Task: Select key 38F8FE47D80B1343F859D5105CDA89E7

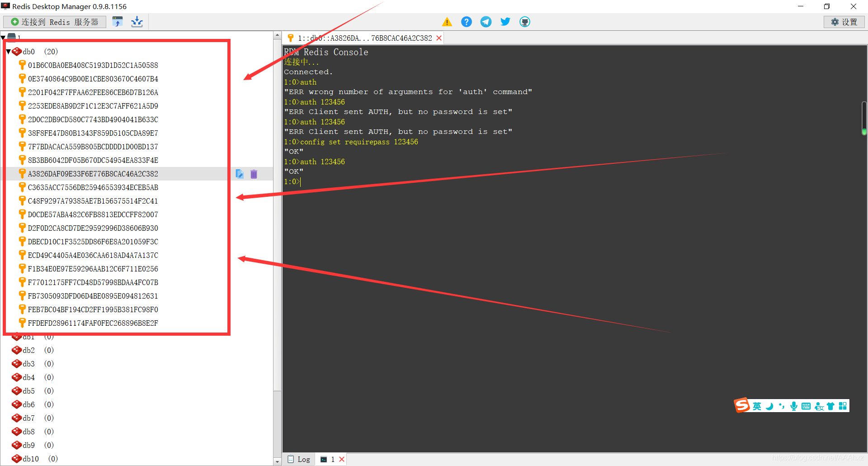Action: click(93, 133)
